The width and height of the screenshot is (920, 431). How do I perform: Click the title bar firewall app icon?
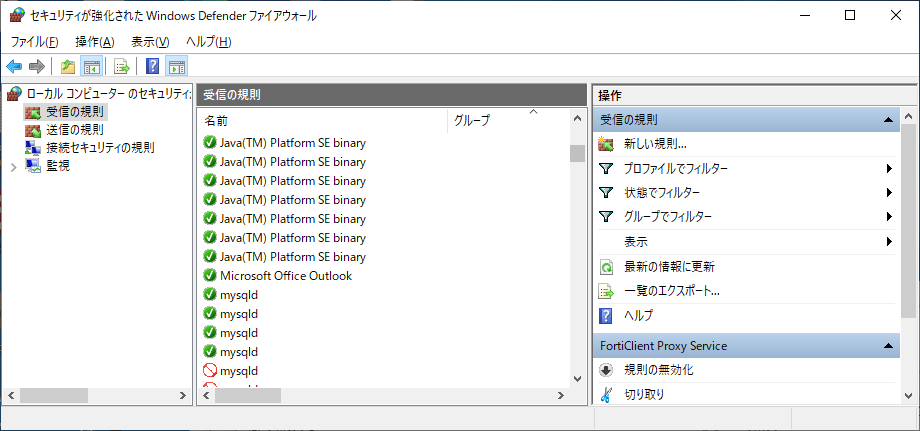(18, 15)
